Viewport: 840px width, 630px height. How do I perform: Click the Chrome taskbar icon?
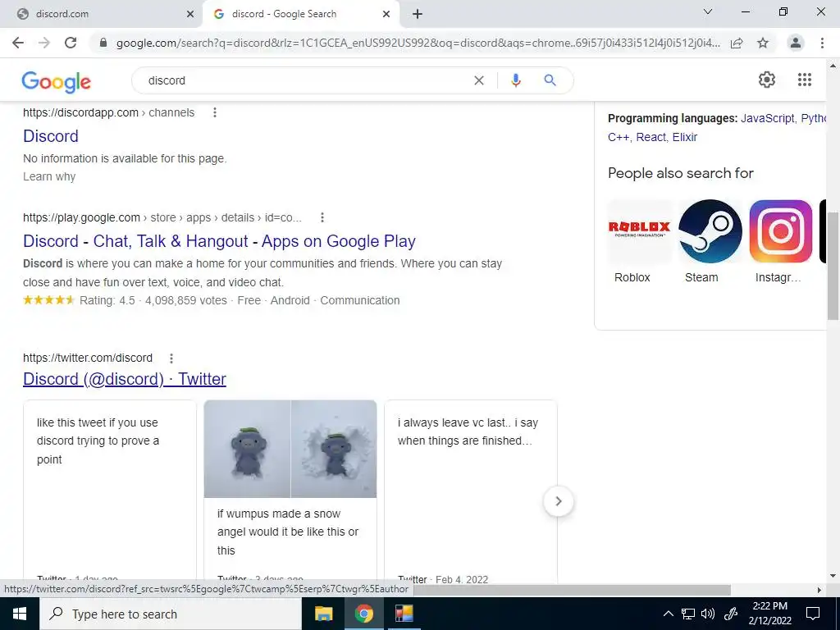(363, 614)
